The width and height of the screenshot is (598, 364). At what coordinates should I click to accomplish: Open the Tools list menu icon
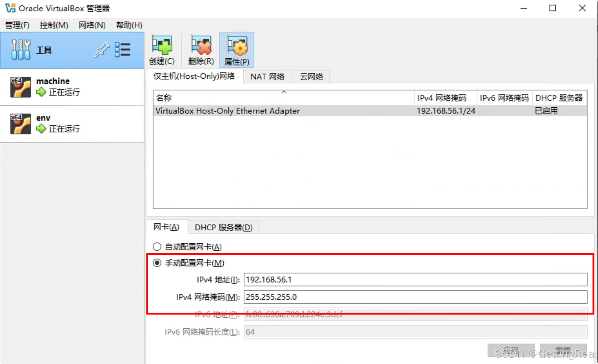(123, 50)
